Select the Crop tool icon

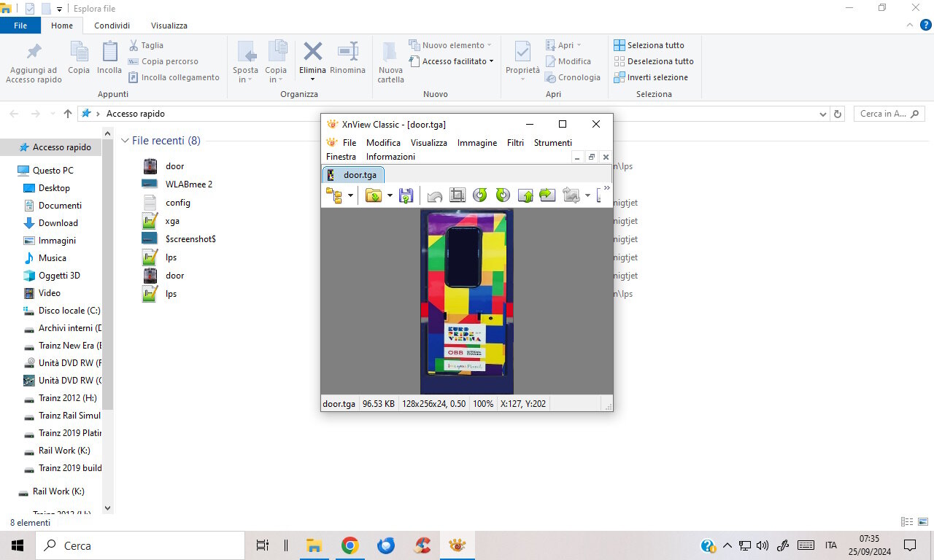[x=458, y=195]
